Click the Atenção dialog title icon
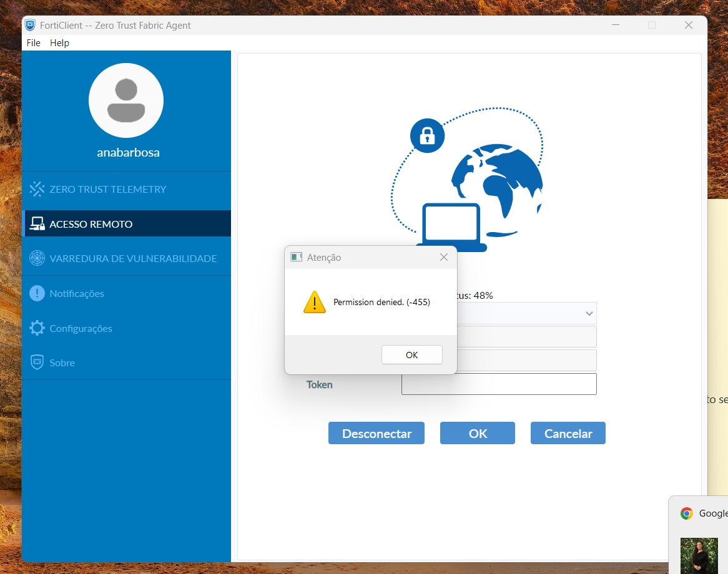This screenshot has width=728, height=574. [296, 257]
